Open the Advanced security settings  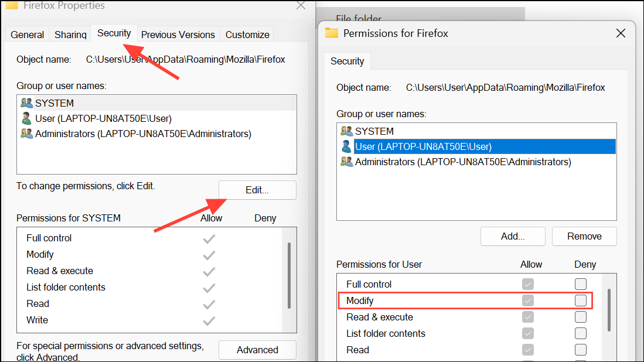pos(257,350)
